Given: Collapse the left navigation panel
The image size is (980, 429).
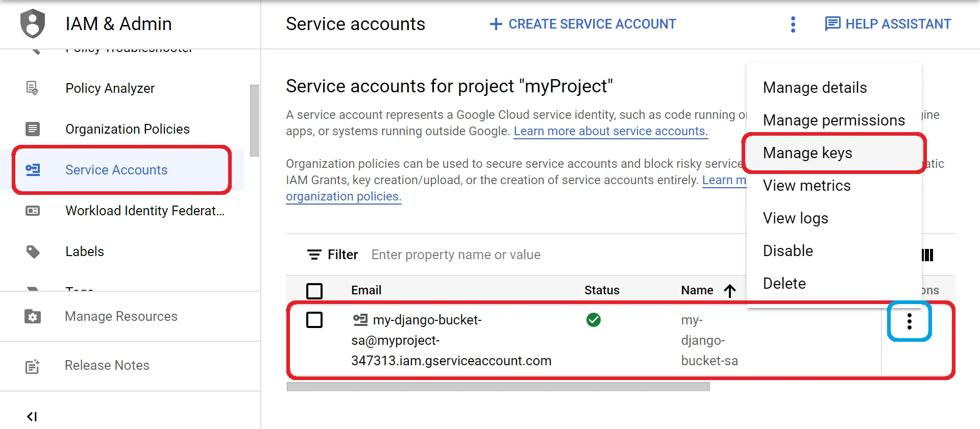Looking at the screenshot, I should (32, 417).
